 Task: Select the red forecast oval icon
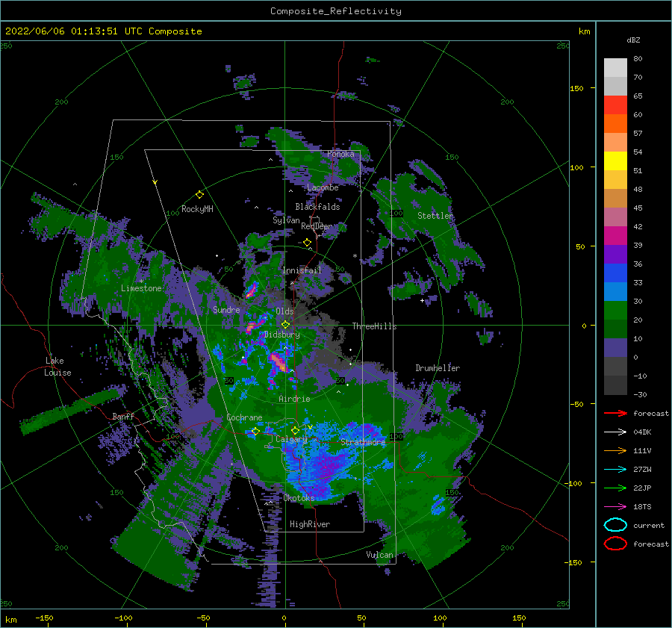615,544
